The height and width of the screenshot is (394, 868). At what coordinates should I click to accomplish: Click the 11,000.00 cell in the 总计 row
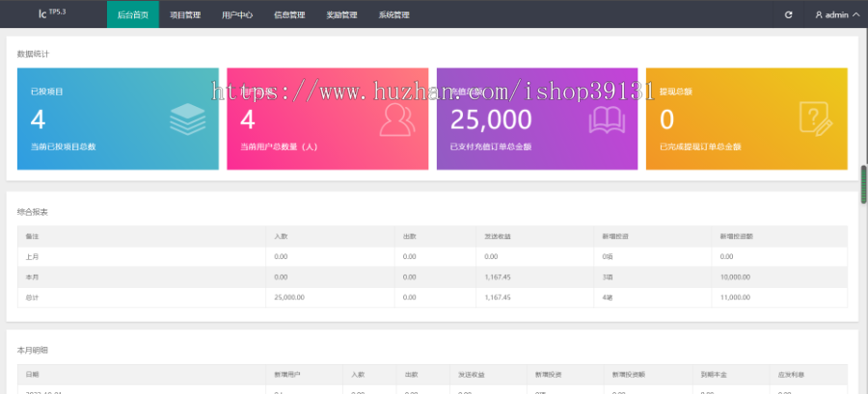point(735,298)
